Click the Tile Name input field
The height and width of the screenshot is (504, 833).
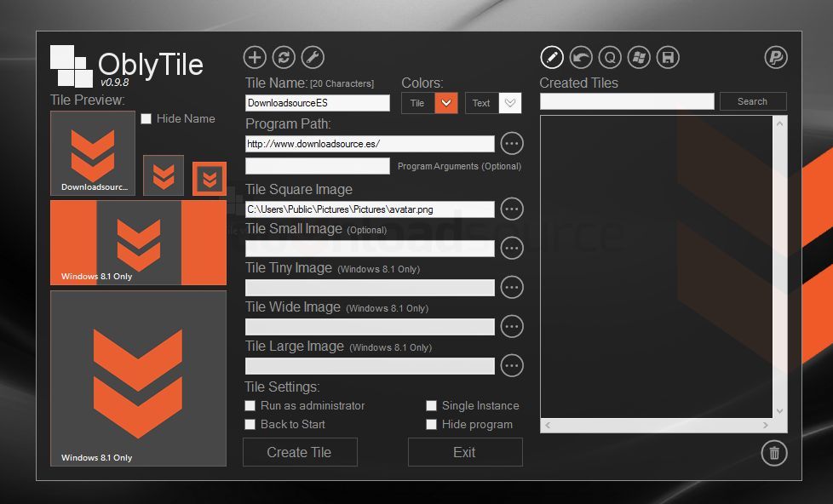318,103
